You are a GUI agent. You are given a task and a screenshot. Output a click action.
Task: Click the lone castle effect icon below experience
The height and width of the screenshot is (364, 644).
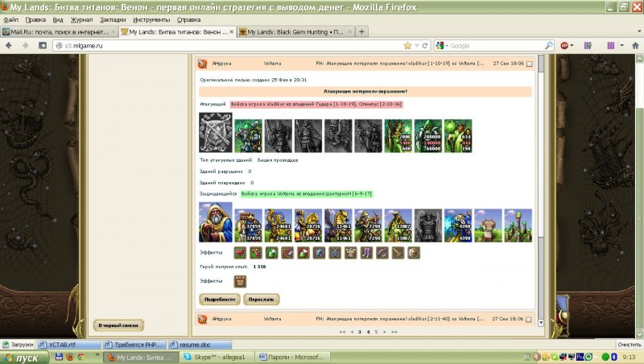point(240,281)
